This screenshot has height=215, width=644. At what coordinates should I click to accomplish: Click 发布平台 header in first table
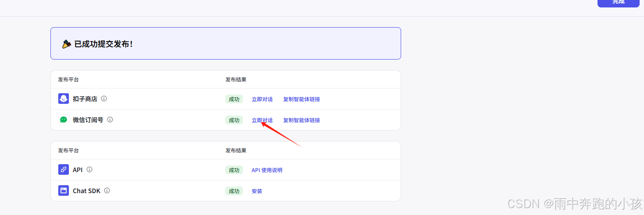[x=68, y=80]
